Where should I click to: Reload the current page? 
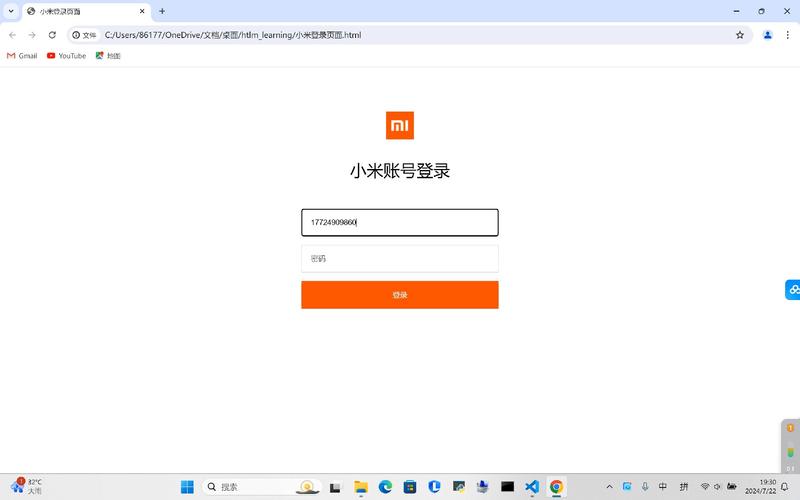52,35
